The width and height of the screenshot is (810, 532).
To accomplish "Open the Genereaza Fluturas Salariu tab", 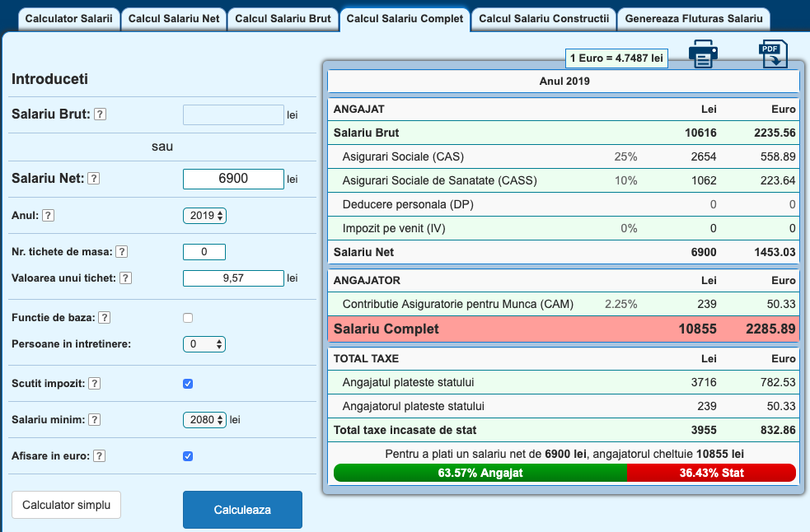I will [693, 18].
